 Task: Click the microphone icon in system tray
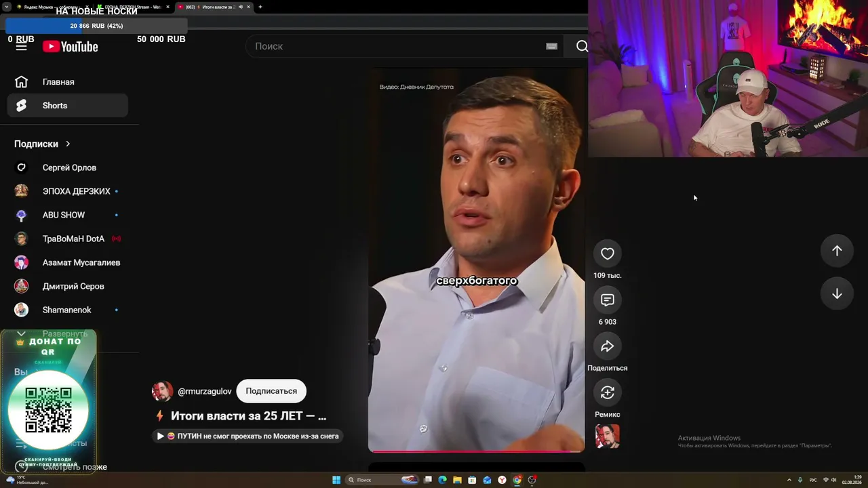click(x=800, y=480)
